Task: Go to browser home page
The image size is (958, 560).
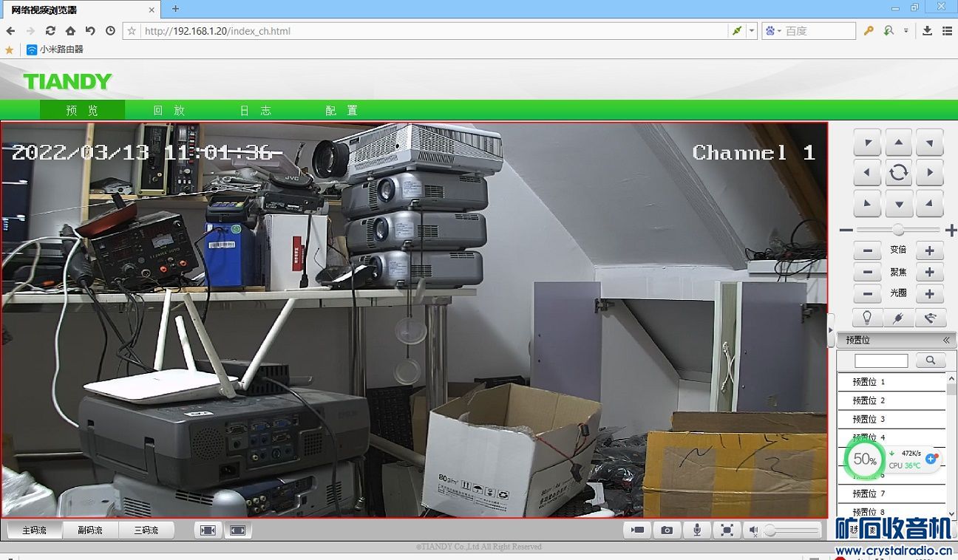Action: (70, 31)
